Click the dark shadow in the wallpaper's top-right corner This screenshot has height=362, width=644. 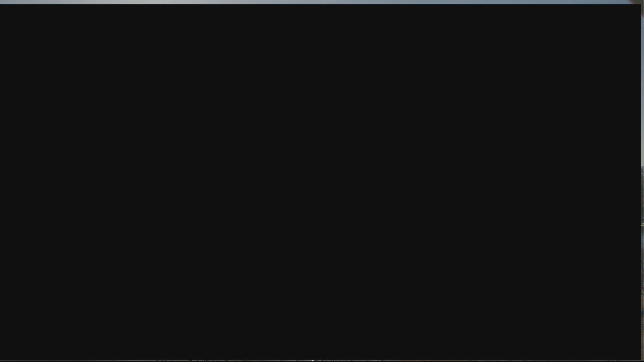pos(637,2)
